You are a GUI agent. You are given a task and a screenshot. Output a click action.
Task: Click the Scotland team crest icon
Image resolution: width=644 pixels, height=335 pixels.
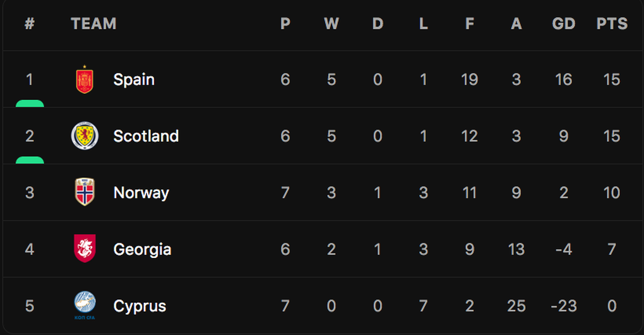coord(85,136)
